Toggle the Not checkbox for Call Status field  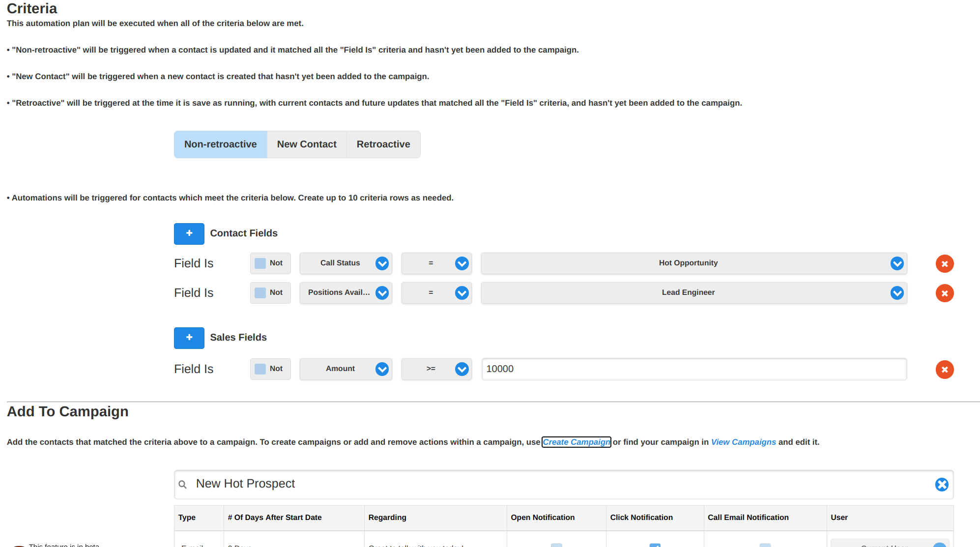point(260,263)
